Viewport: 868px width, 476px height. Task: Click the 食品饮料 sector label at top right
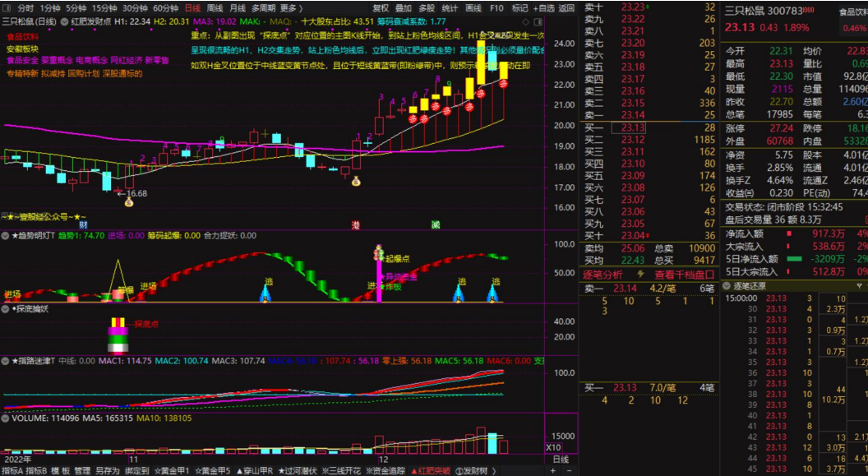click(x=852, y=12)
